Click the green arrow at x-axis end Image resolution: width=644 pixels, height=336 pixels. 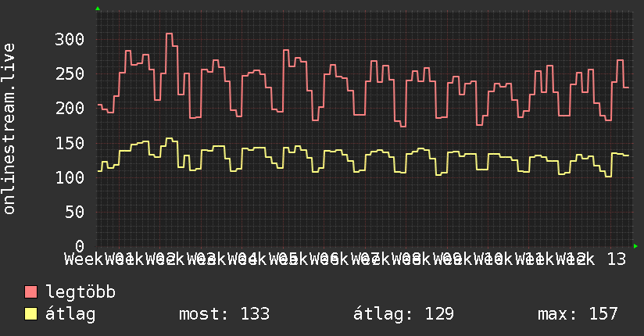[635, 246]
